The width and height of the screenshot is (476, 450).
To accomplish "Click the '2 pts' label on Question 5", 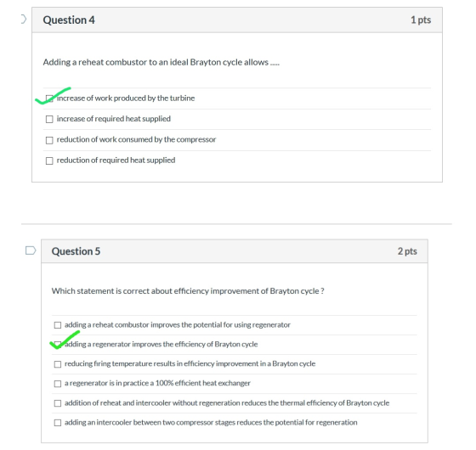I will 407,251.
